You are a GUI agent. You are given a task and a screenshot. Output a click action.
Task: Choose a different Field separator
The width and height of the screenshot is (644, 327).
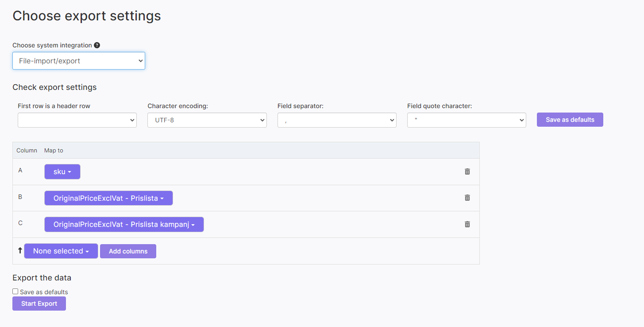click(336, 120)
